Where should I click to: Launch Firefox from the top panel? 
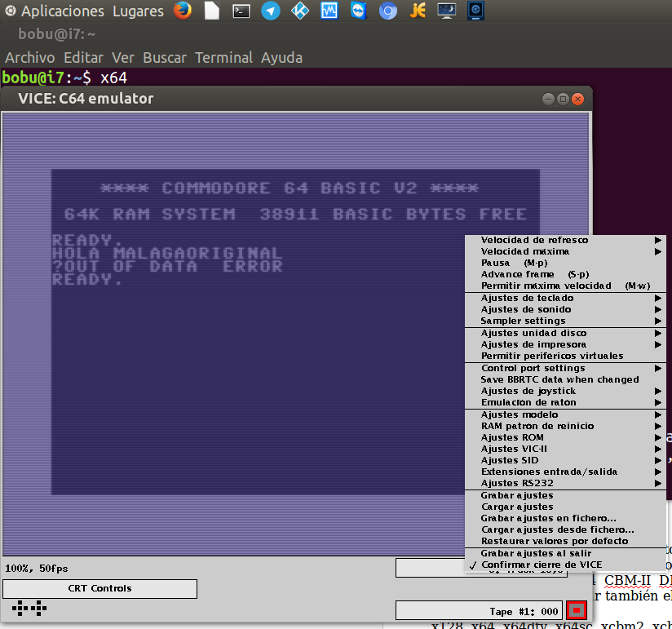tap(183, 11)
